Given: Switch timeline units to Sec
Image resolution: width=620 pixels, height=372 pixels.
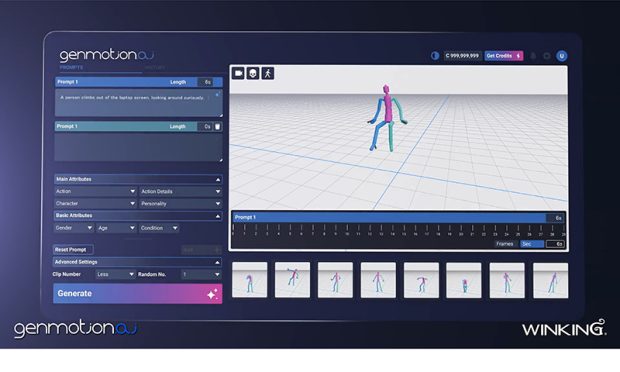Looking at the screenshot, I should pyautogui.click(x=531, y=244).
